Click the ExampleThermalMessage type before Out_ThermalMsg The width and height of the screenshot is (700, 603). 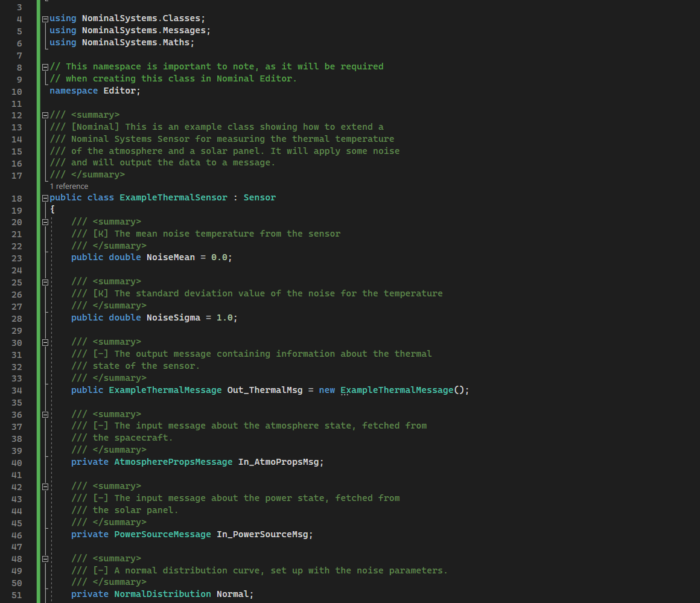[165, 390]
